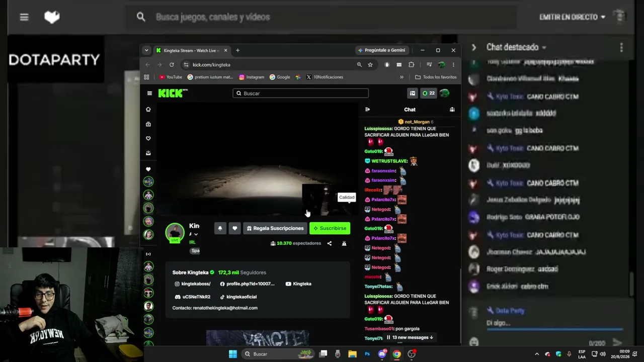
Task: Open the Instagram bookmark
Action: coord(252,77)
